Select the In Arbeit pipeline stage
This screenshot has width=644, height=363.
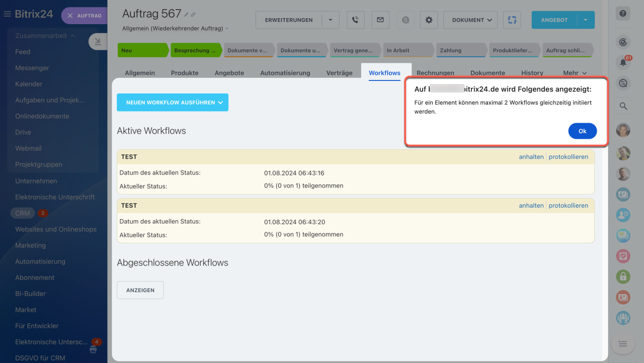pyautogui.click(x=408, y=50)
